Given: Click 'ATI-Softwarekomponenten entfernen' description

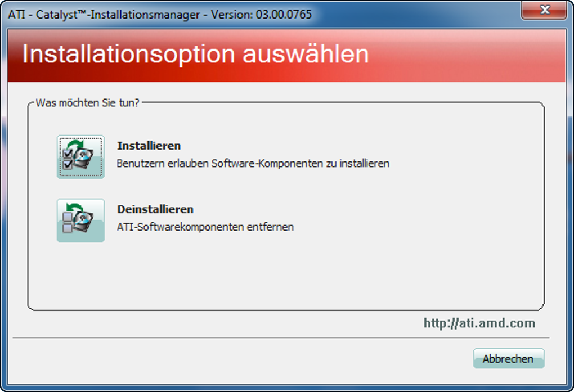Looking at the screenshot, I should [x=205, y=227].
